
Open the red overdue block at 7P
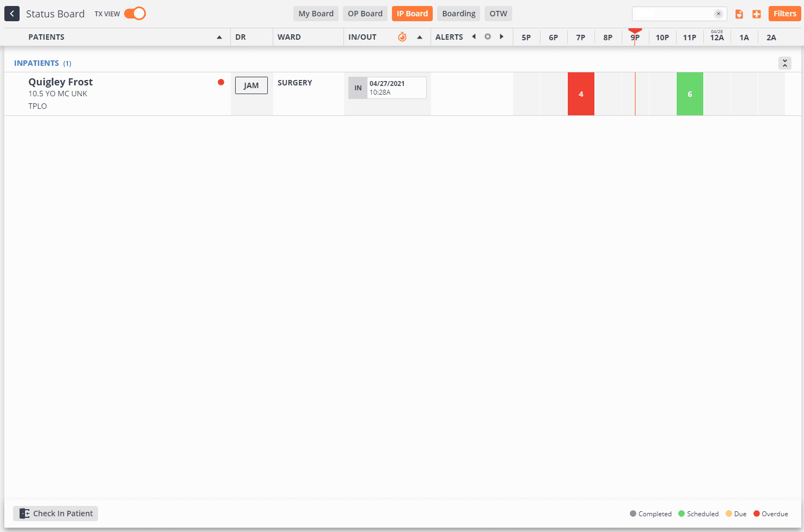581,94
